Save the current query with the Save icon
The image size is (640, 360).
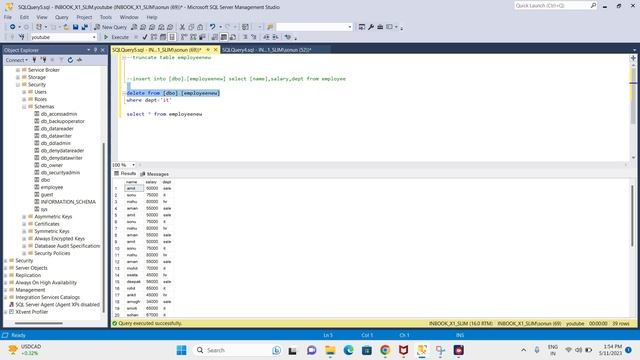76,27
